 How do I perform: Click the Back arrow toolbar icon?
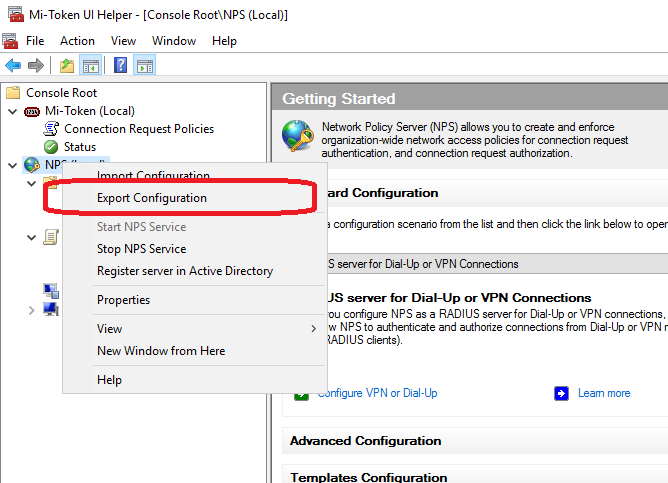(13, 66)
